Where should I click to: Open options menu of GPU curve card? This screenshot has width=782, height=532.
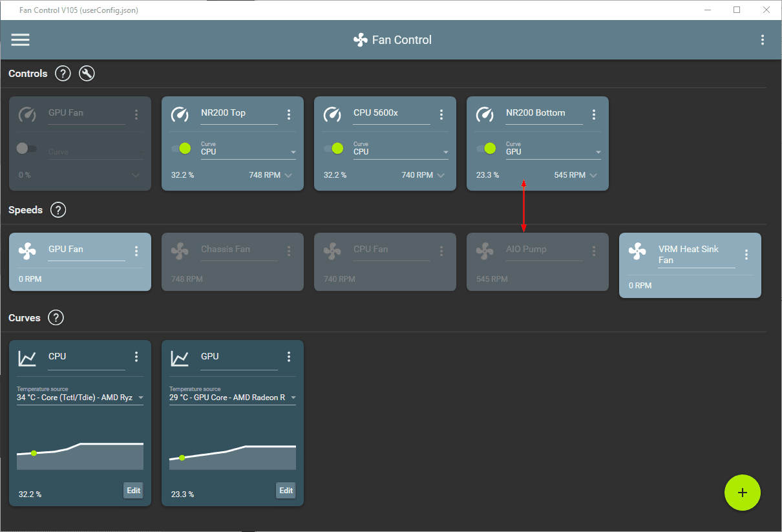coord(289,357)
